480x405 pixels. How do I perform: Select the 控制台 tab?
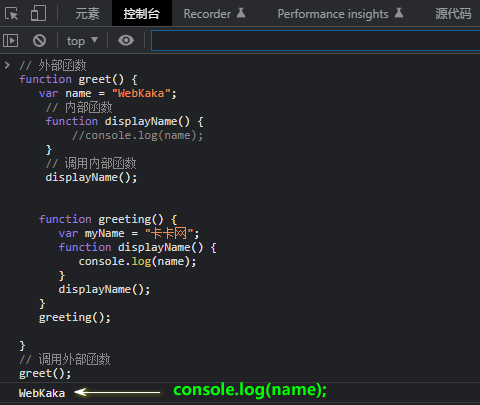(142, 14)
